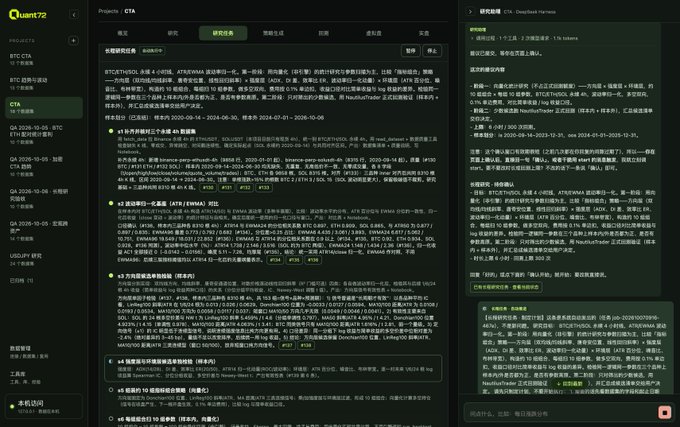Open the #138 reference tag

305,346
